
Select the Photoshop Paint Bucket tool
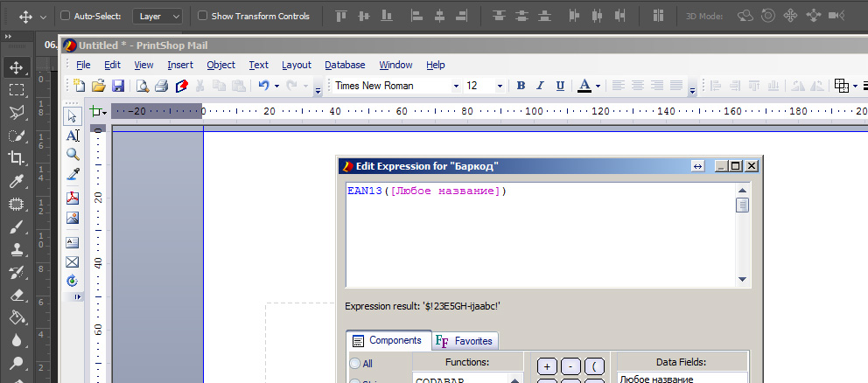17,317
